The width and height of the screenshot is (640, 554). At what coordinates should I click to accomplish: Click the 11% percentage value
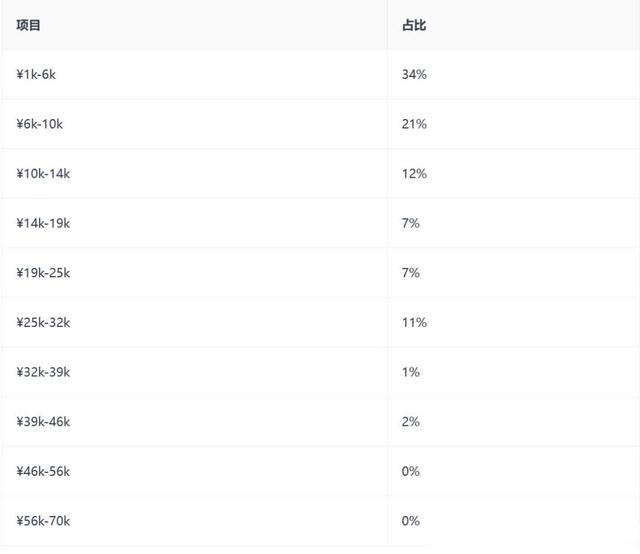point(414,322)
